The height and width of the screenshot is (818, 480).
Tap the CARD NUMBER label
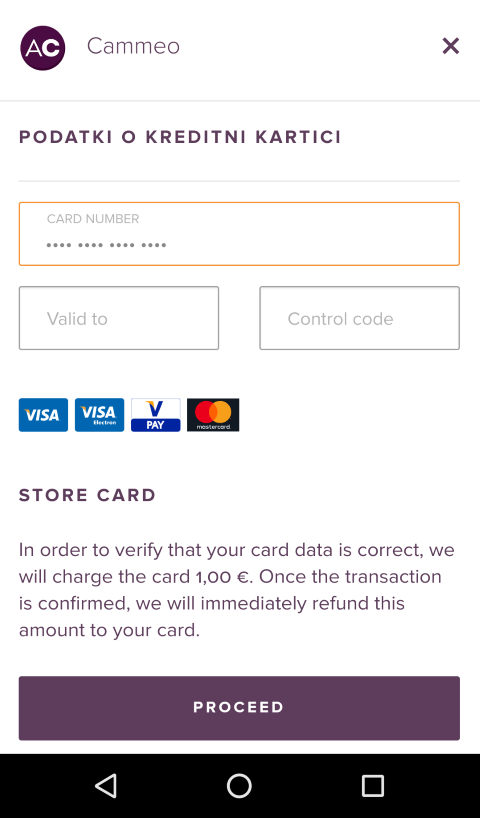point(93,219)
